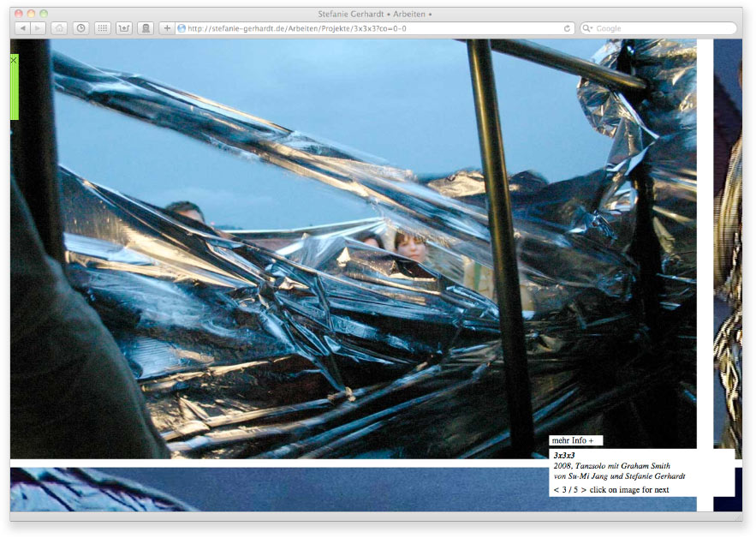Go back using the browser back arrow

(23, 28)
